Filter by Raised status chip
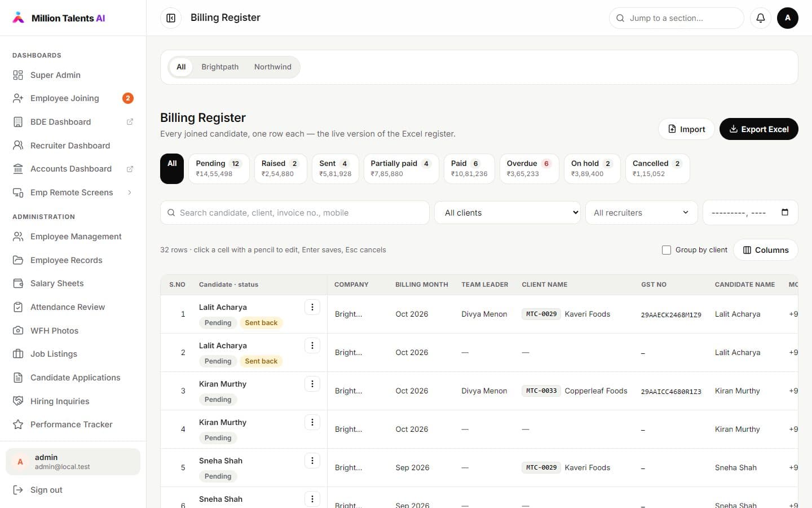This screenshot has width=812, height=508. pos(280,169)
